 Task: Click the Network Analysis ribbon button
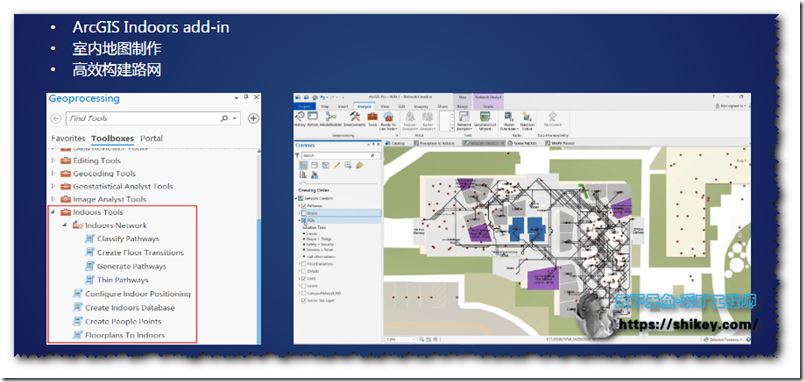[464, 120]
